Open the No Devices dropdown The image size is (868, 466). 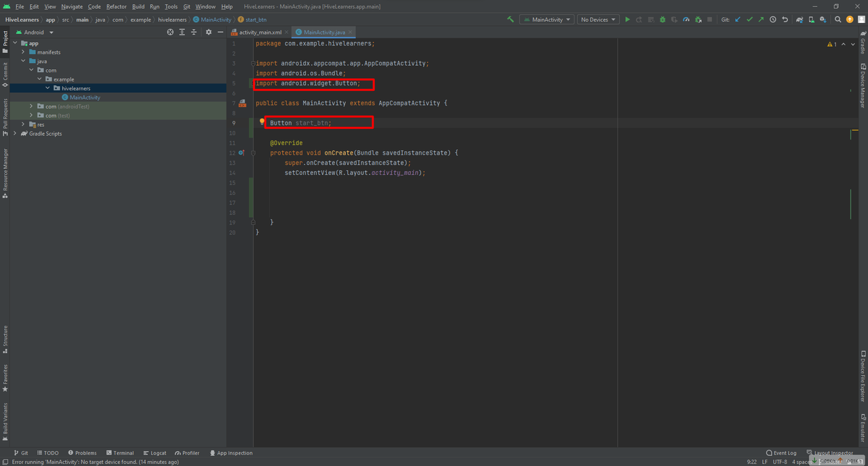click(x=598, y=20)
